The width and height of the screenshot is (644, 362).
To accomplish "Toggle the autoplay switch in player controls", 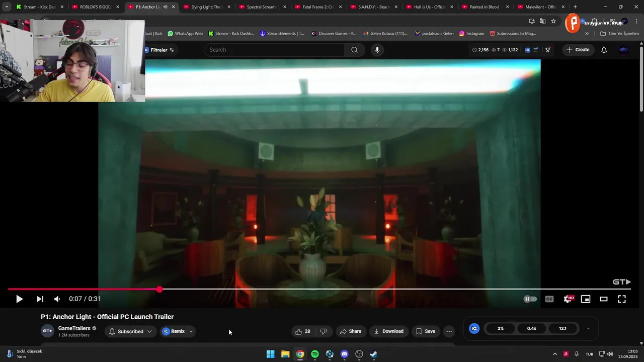I will pyautogui.click(x=530, y=299).
